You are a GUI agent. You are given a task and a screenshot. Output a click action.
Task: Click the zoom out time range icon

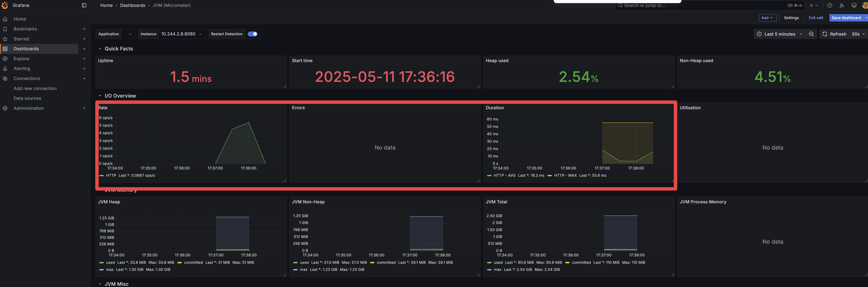[811, 34]
